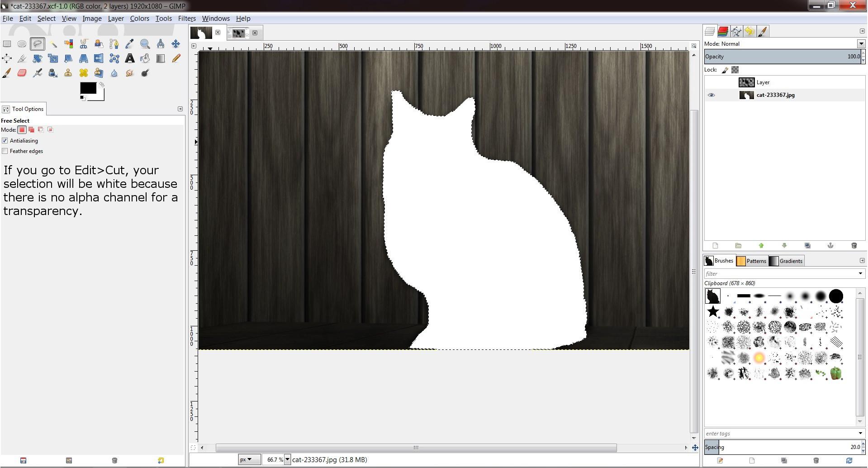
Task: Select the Free Select lasso tool
Action: coord(38,44)
